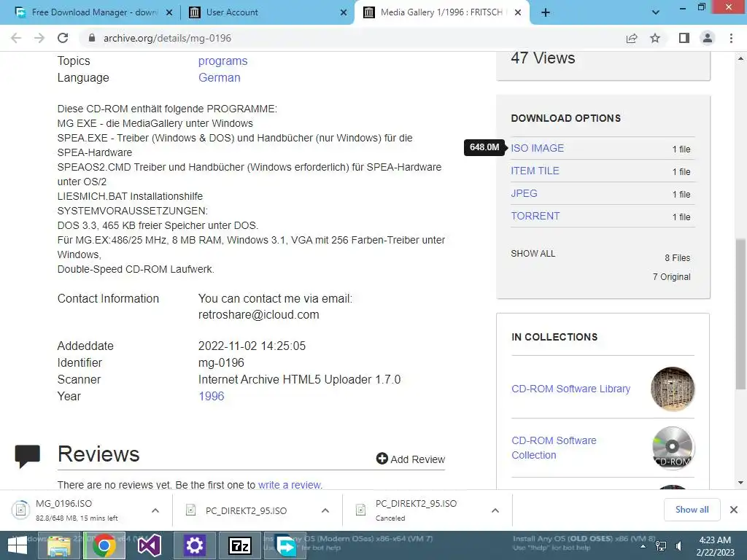This screenshot has height=560, width=747.
Task: Select the Media Gallery 1/1996 tab
Action: coord(441,12)
